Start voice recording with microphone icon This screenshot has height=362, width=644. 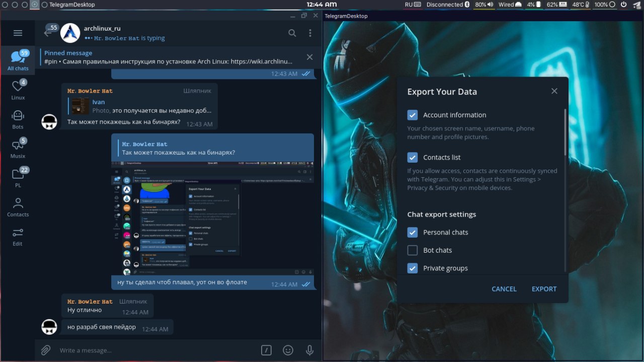coord(309,350)
